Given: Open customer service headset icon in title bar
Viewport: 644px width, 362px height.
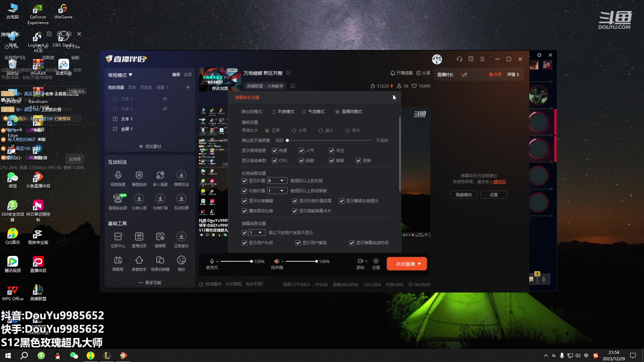Looking at the screenshot, I should tap(460, 59).
